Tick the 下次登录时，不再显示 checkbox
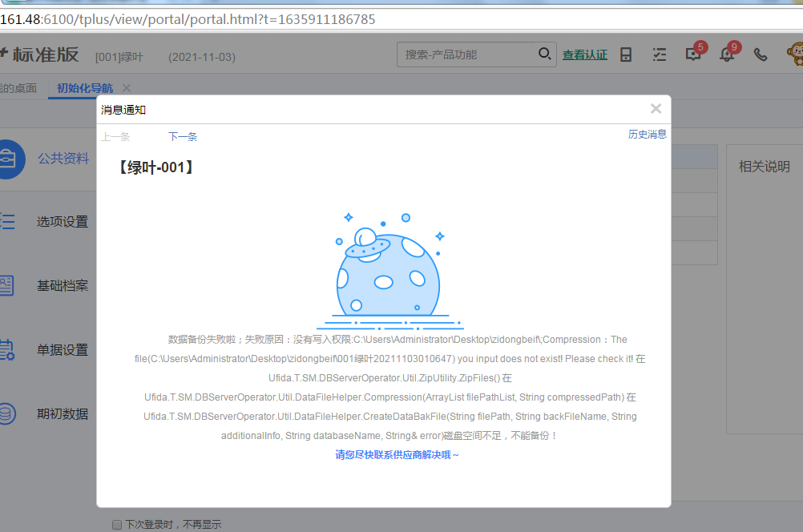 pyautogui.click(x=117, y=524)
